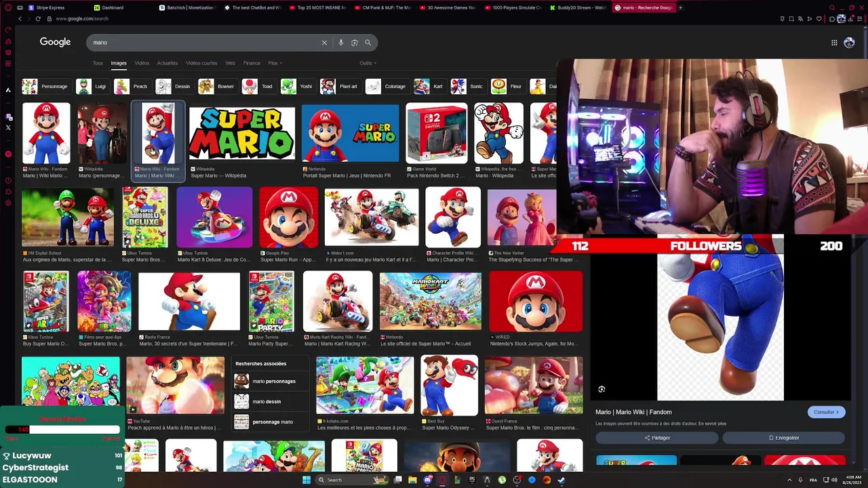Open the Super Mario Run Google Play thumbnail

[x=288, y=218]
